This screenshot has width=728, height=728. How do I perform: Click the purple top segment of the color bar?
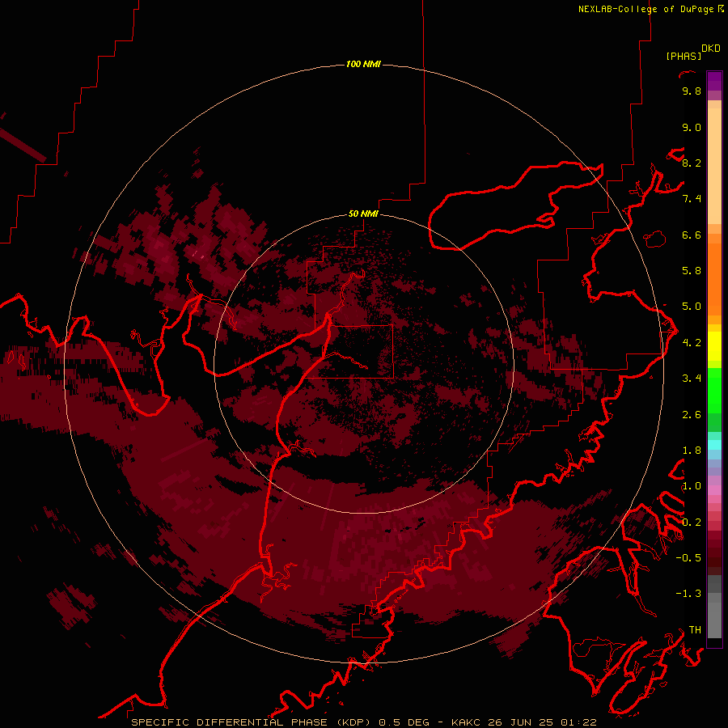[x=714, y=81]
